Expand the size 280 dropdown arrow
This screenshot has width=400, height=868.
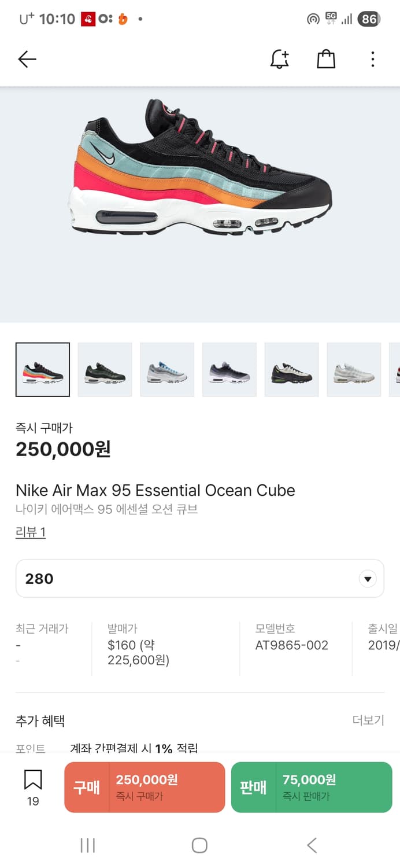367,579
